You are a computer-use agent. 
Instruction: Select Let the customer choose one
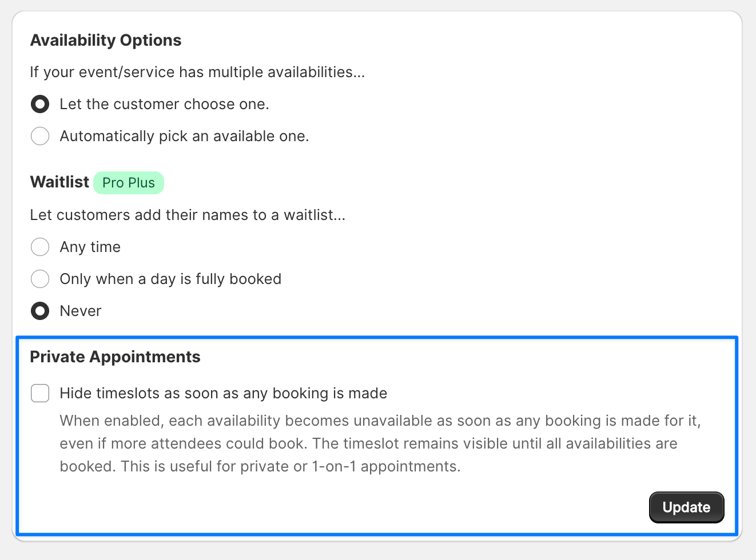pyautogui.click(x=40, y=104)
